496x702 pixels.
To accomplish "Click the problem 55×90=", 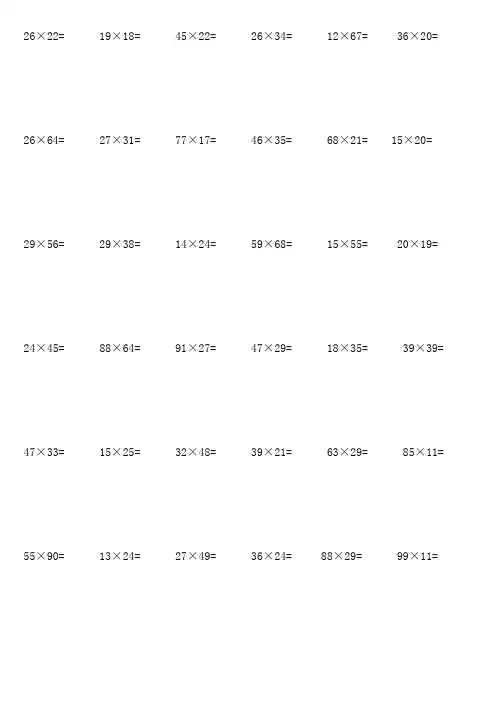I will (x=44, y=556).
